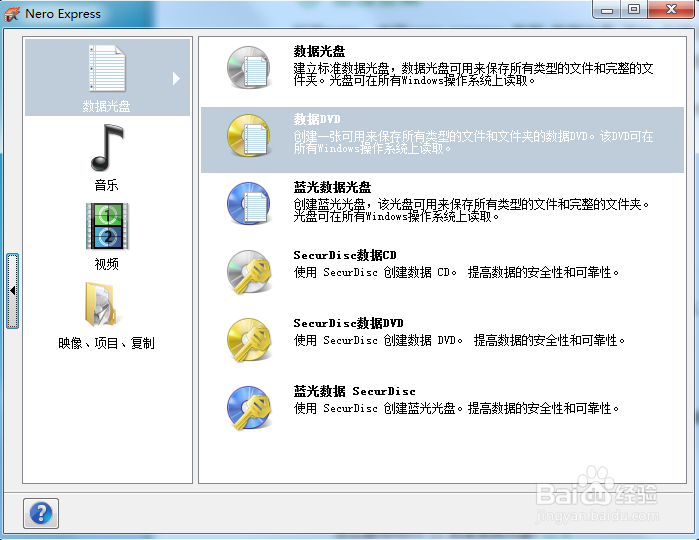Click the arrow beside 数据光盘 category
Screen dimensions: 699x540
click(x=177, y=78)
